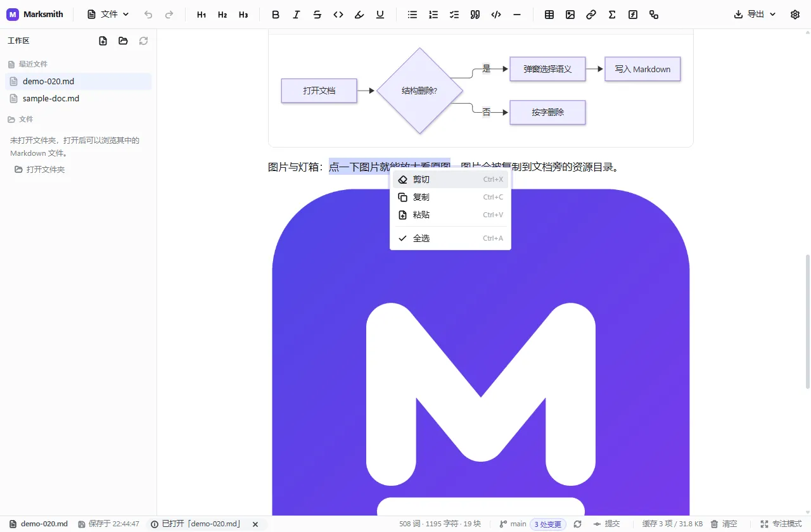Viewport: 811px width, 532px height.
Task: Toggle italic formatting
Action: (297, 15)
